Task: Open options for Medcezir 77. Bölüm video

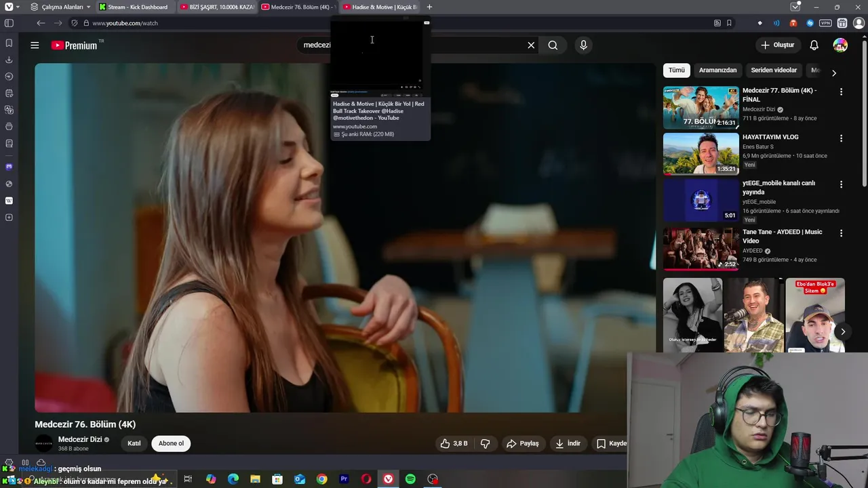Action: tap(842, 91)
